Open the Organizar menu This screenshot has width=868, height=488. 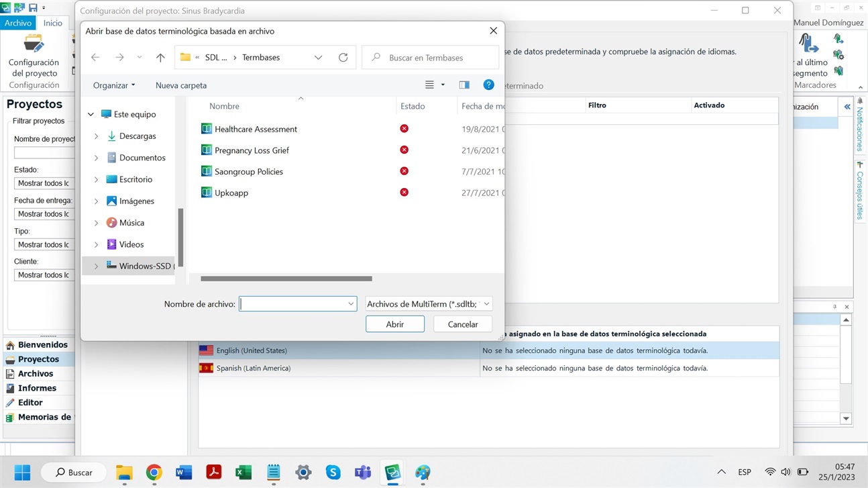click(114, 85)
